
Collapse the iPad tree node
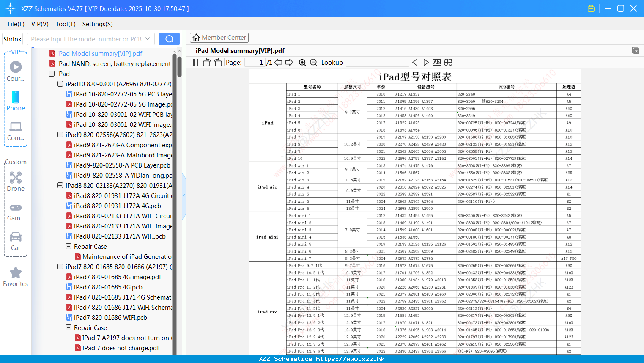52,74
